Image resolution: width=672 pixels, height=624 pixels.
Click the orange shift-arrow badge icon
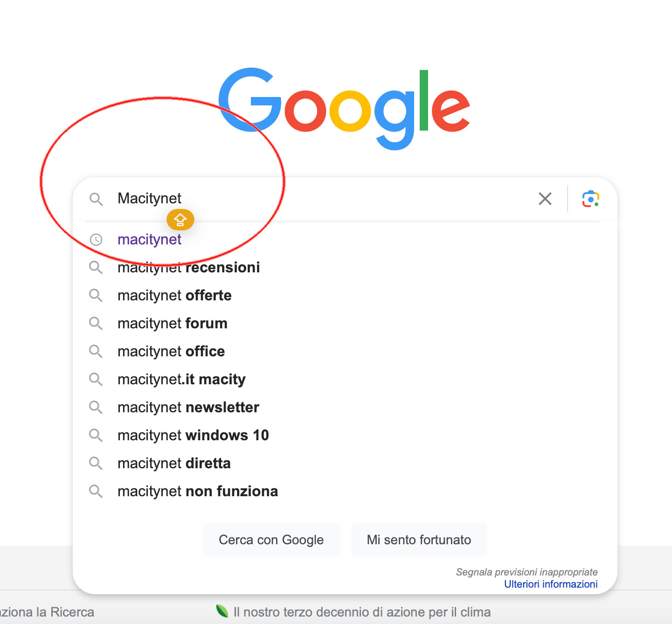180,219
